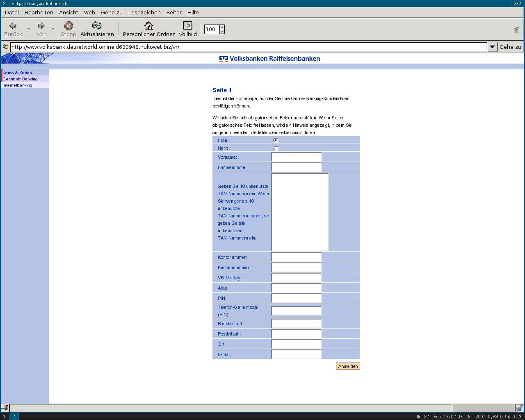525x420 pixels.
Task: Open the Web menu
Action: click(89, 12)
